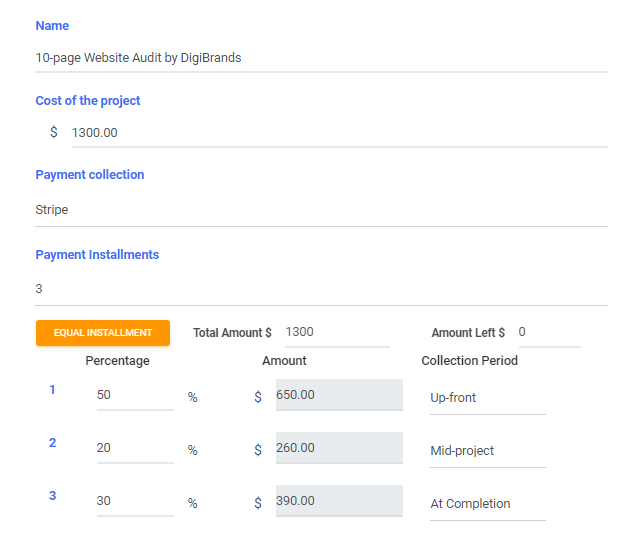Click the 50 percentage field for installment 1

[135, 395]
